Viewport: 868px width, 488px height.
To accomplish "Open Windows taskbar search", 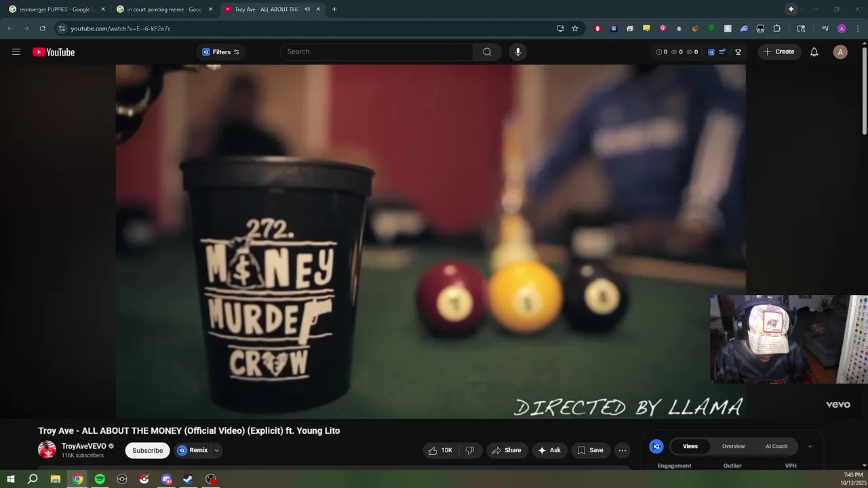I will 33,479.
